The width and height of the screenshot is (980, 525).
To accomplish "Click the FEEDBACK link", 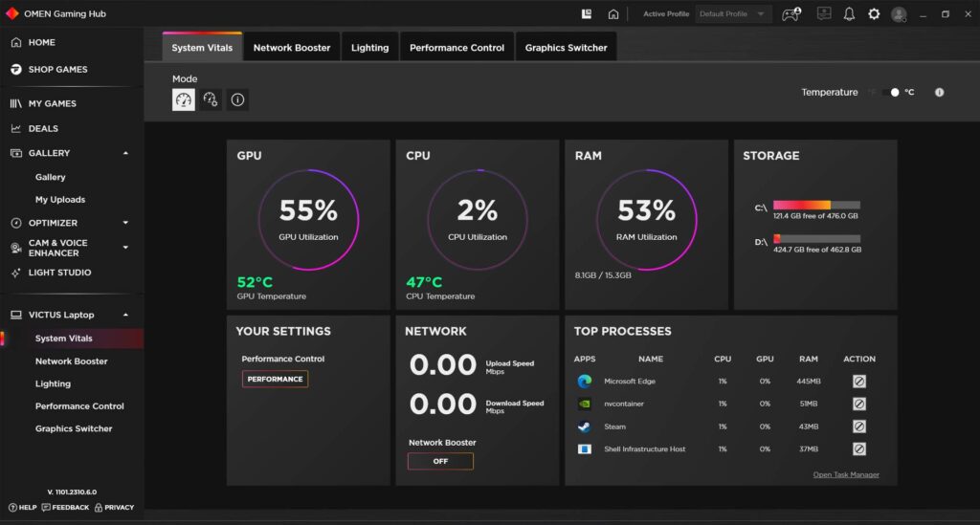I will point(65,508).
